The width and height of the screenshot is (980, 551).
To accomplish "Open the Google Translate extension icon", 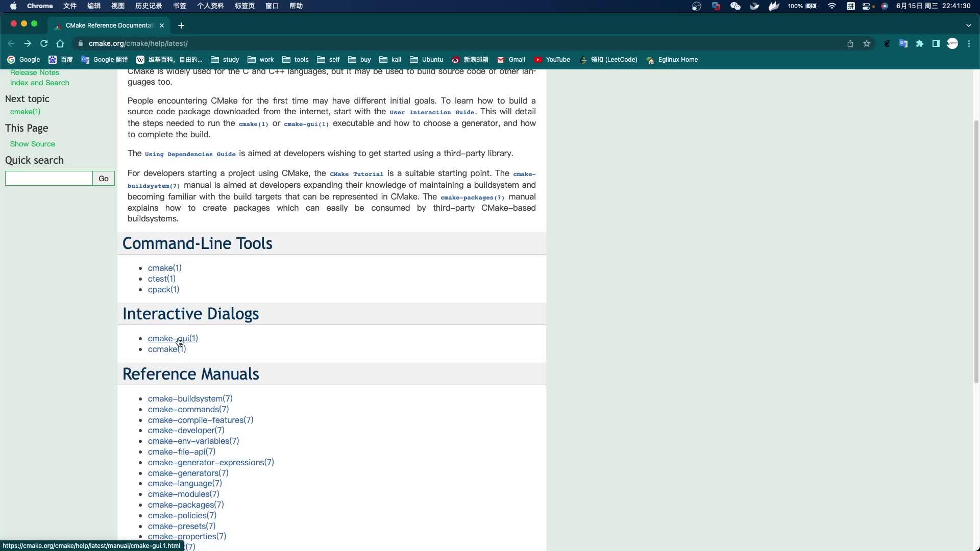I will (903, 43).
